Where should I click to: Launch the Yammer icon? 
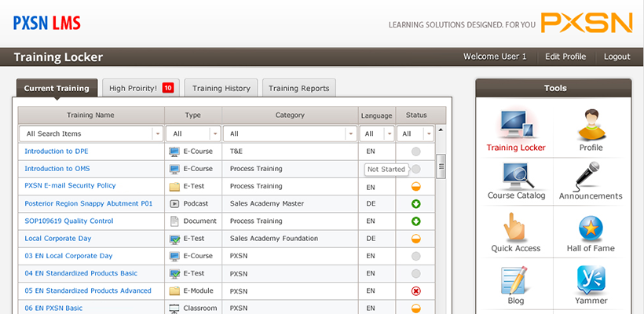[x=591, y=279]
